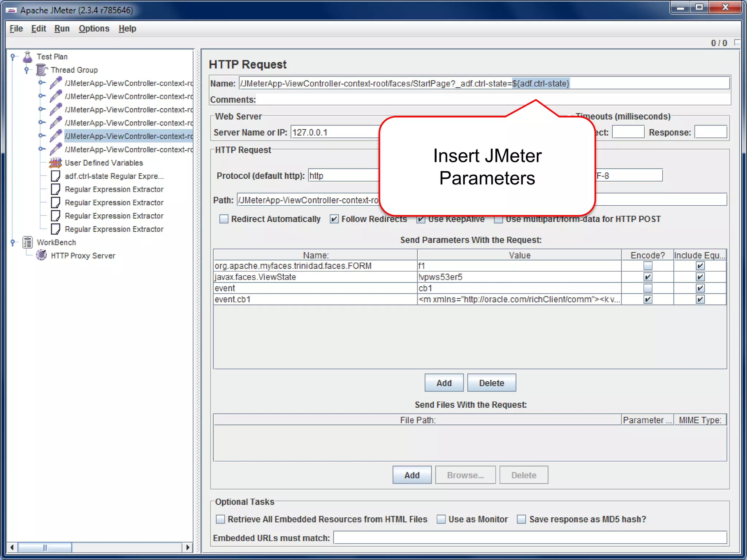The height and width of the screenshot is (560, 747).
Task: Select the sixth HTTP sampler pipette icon
Action: [56, 149]
